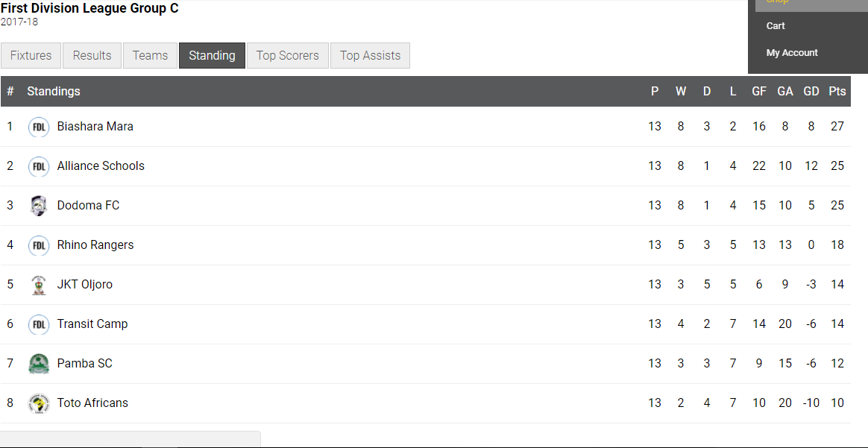This screenshot has height=448, width=868.
Task: Click the Transit Camp team logo icon
Action: click(x=39, y=324)
